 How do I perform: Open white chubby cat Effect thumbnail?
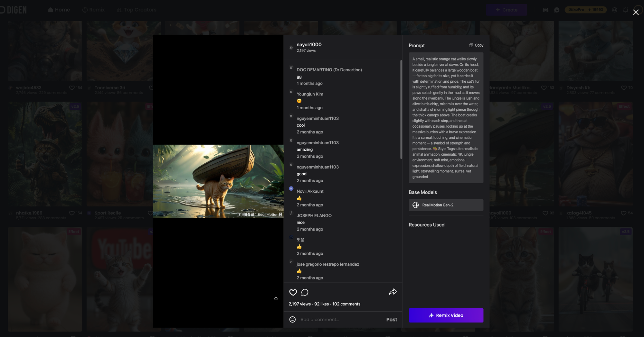click(x=45, y=279)
